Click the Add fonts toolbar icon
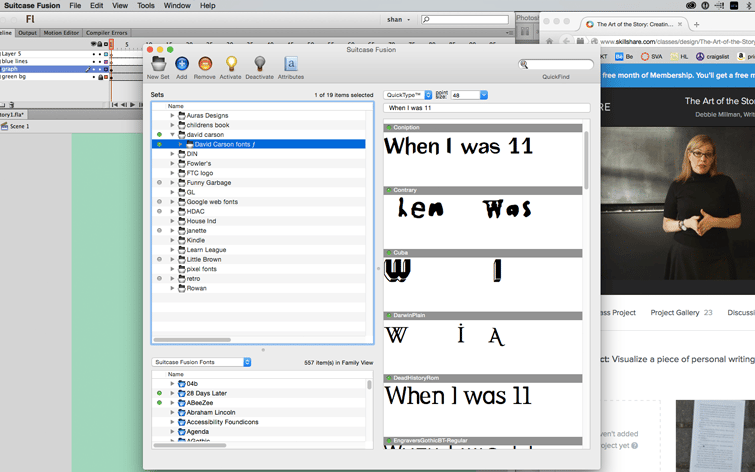This screenshot has width=755, height=472. tap(182, 64)
